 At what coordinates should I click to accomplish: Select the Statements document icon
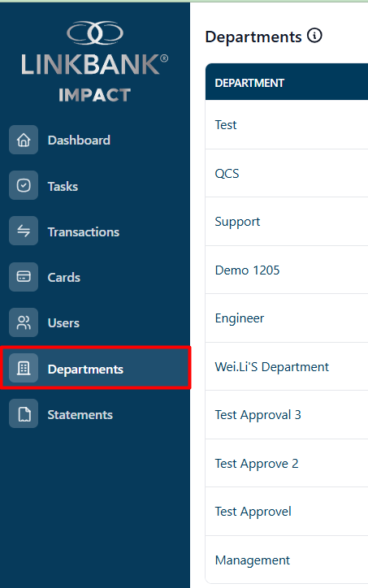[24, 414]
